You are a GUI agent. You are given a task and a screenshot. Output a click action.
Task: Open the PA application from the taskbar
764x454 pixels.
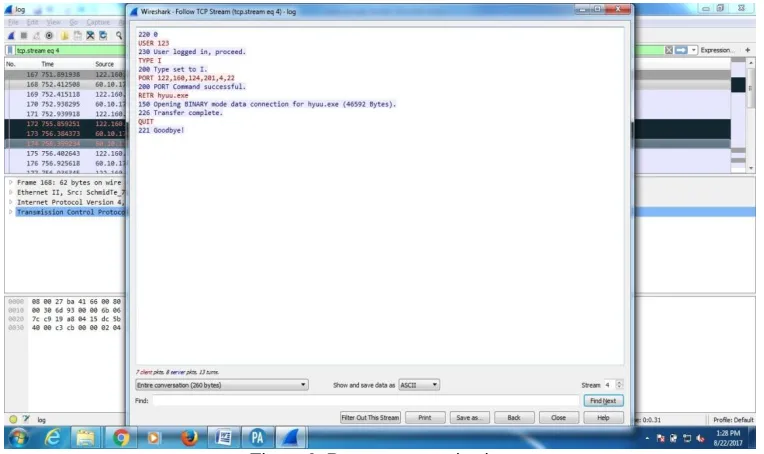coord(257,437)
